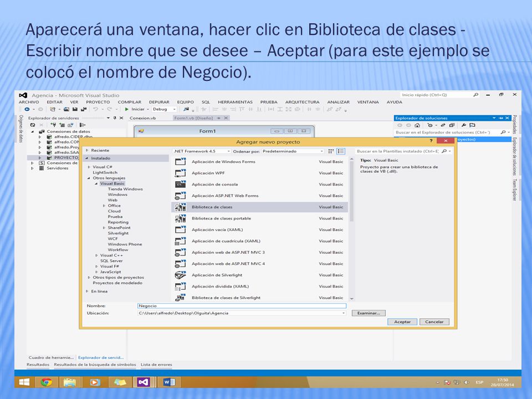Open Google Chrome from the taskbar
The height and width of the screenshot is (399, 532).
[x=47, y=382]
